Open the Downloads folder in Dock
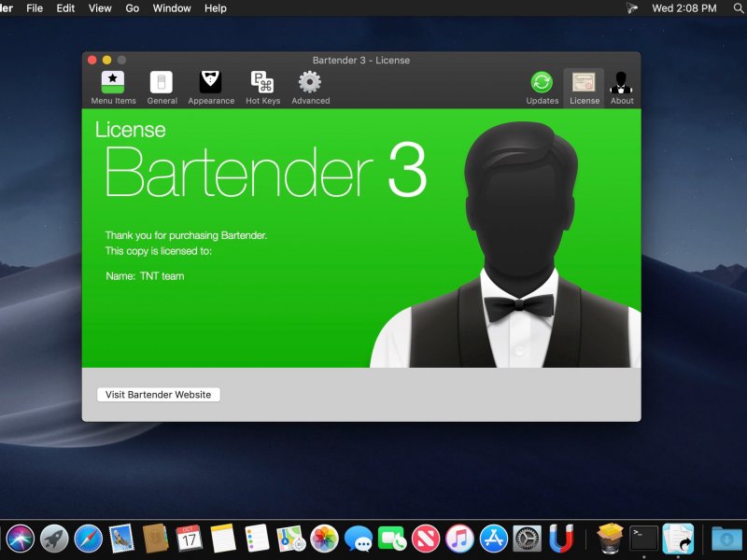 (x=726, y=539)
